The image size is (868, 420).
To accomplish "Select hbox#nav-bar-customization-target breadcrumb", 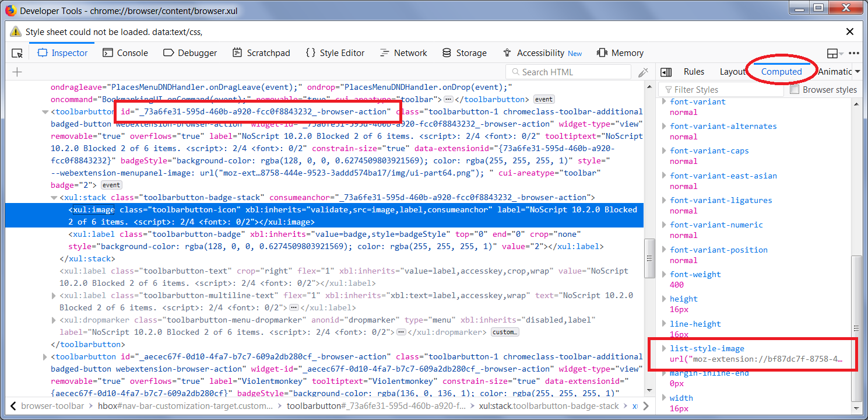I will pyautogui.click(x=185, y=406).
